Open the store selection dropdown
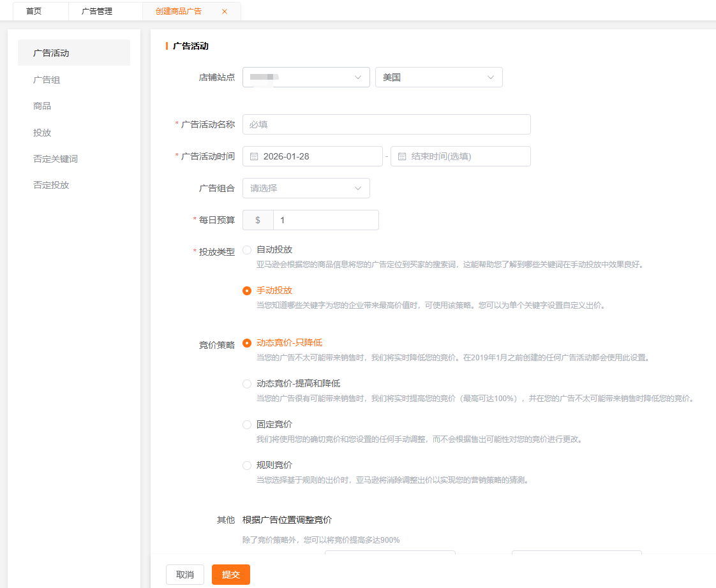The height and width of the screenshot is (588, 716). click(x=306, y=77)
